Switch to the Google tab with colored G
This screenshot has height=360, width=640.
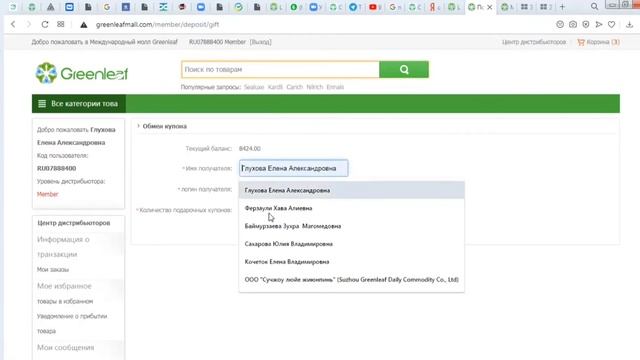(107, 7)
